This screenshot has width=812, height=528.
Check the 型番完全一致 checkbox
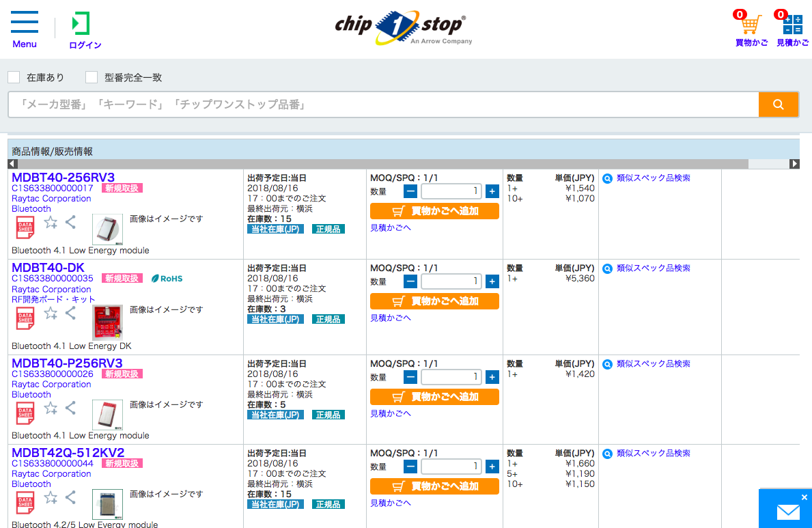click(92, 77)
